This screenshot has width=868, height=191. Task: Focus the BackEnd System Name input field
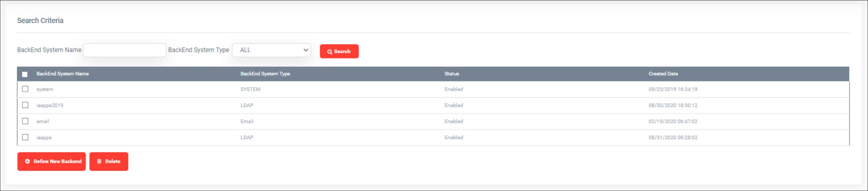click(125, 50)
